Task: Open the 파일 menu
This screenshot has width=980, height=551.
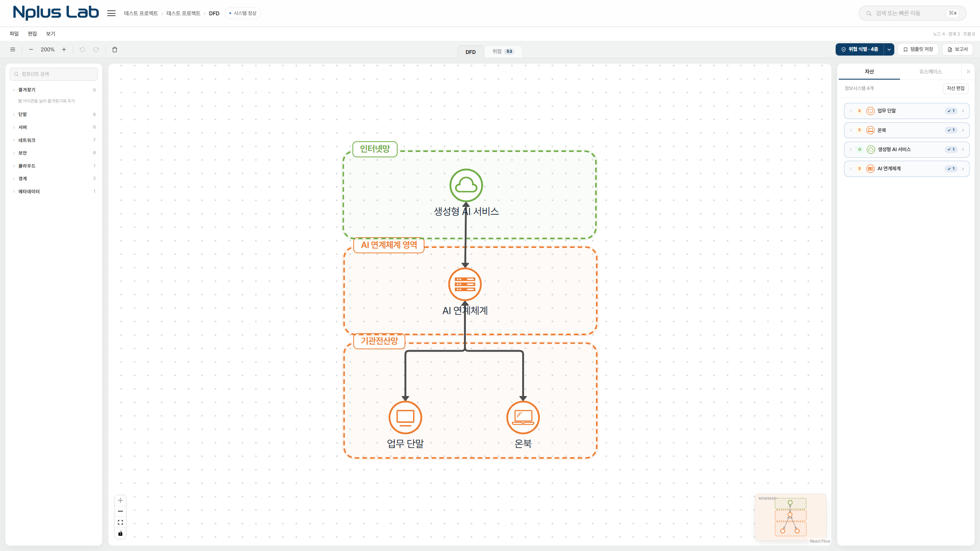Action: point(14,34)
